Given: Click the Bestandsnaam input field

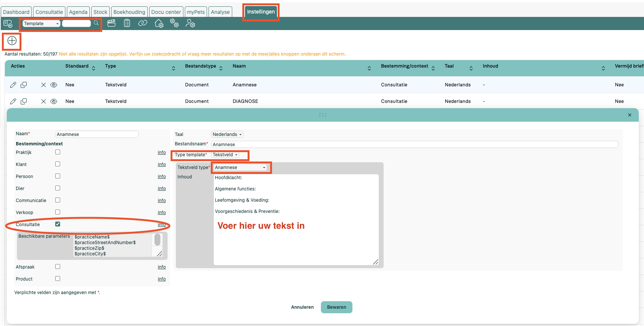Looking at the screenshot, I should coord(415,145).
